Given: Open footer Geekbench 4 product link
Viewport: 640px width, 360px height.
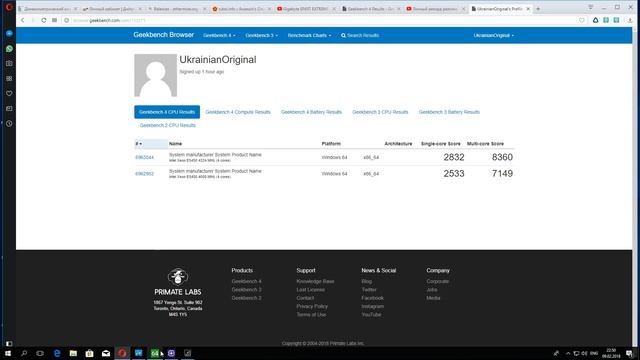Looking at the screenshot, I should point(246,281).
